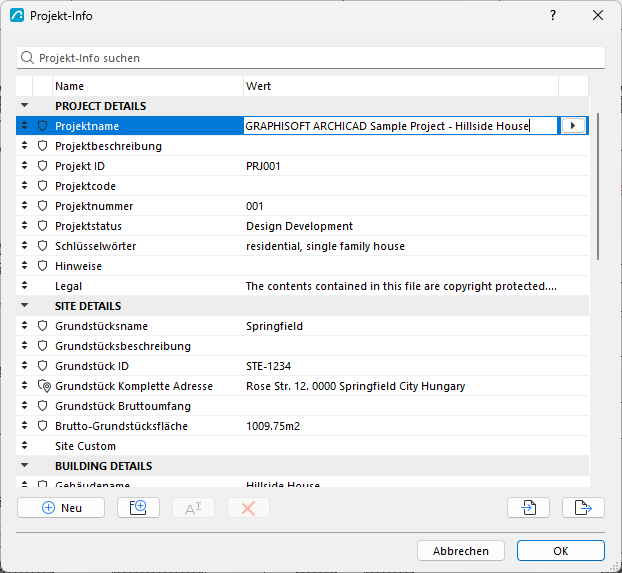Viewport: 622px width, 573px height.
Task: Click the red delete X button
Action: (248, 508)
